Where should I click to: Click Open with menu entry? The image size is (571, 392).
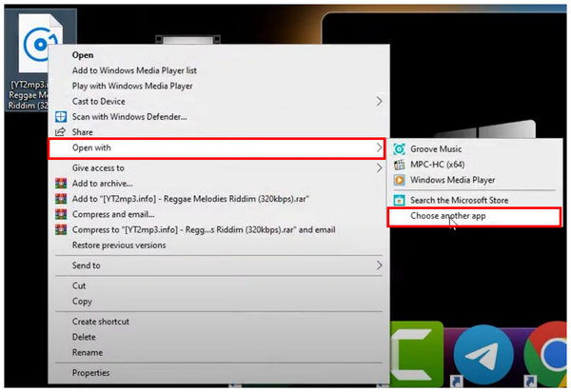click(216, 148)
